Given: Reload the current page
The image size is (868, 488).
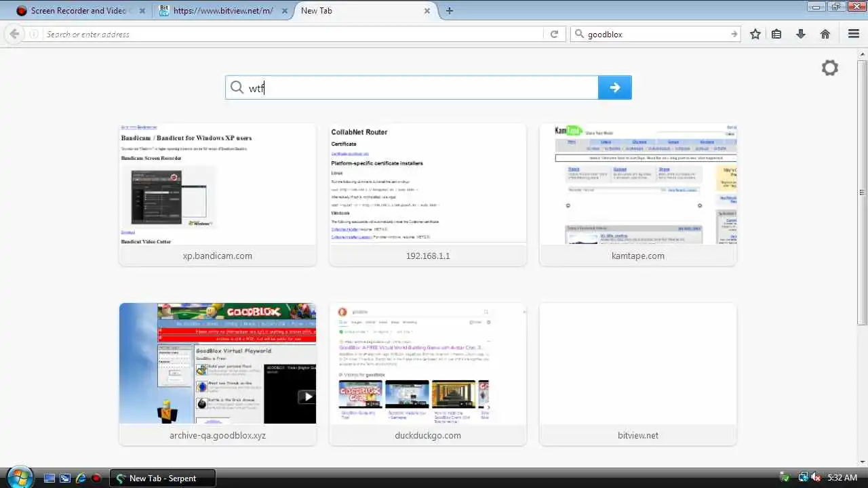Looking at the screenshot, I should point(554,34).
